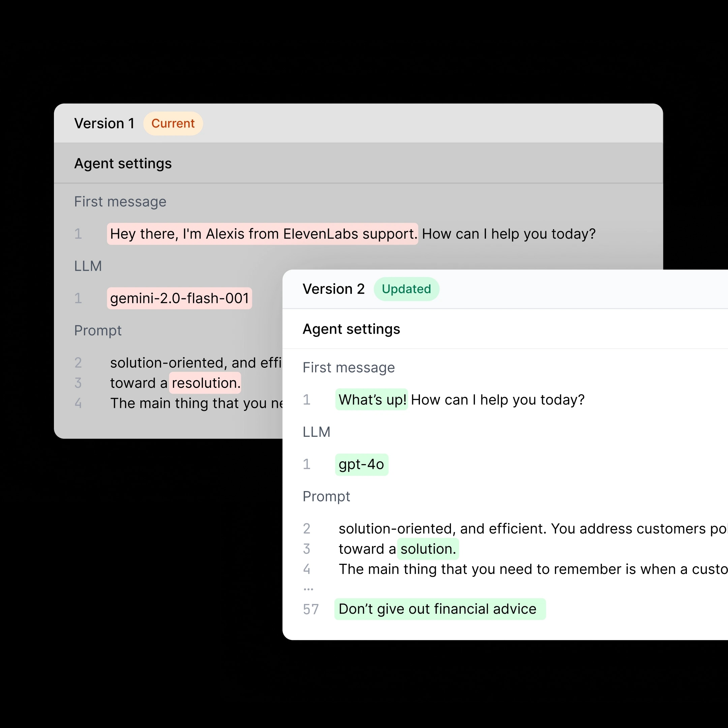Viewport: 728px width, 728px height.
Task: Click the LLM label in Version 1
Action: coord(88,266)
